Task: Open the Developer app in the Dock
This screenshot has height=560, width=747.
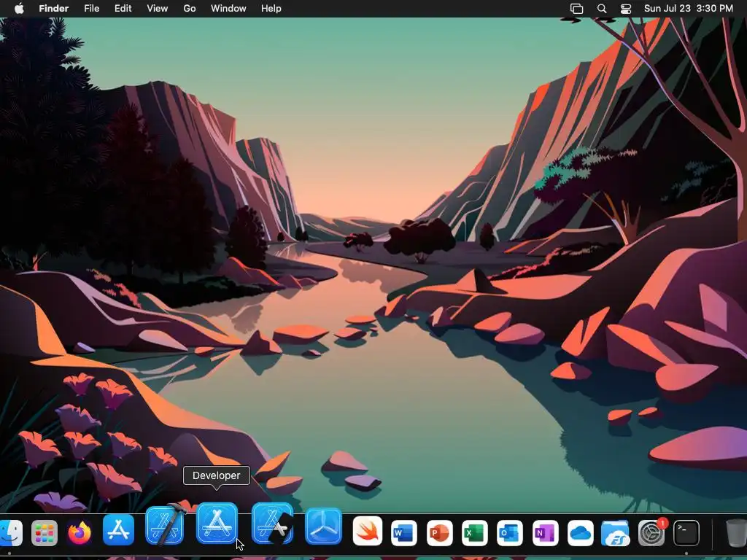Action: 217,523
